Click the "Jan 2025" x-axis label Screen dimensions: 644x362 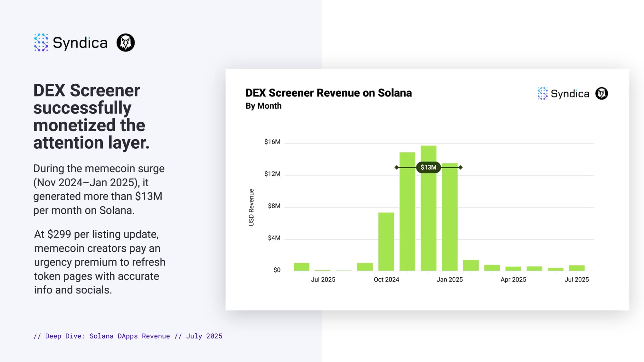[x=450, y=280]
